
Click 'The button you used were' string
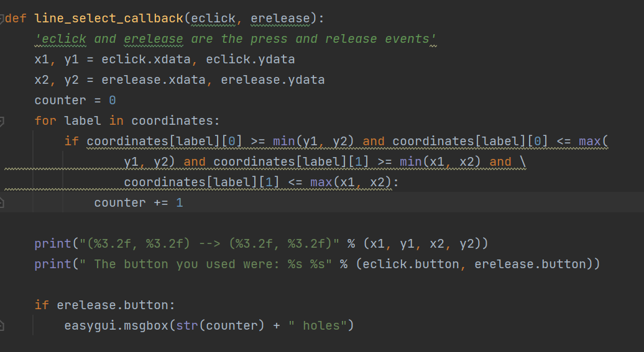tap(205, 264)
